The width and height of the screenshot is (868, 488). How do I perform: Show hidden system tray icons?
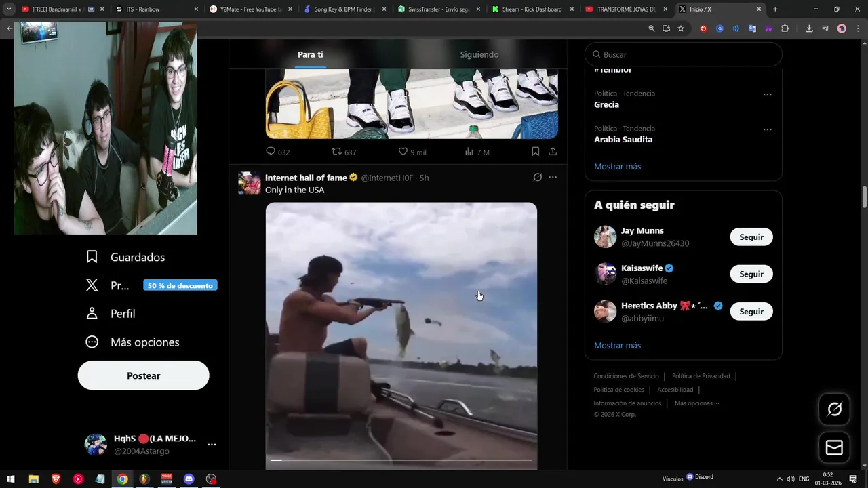coord(779,479)
